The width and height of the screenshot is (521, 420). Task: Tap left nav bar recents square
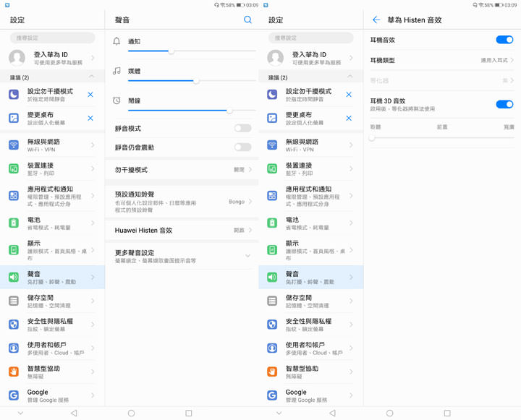coord(189,413)
